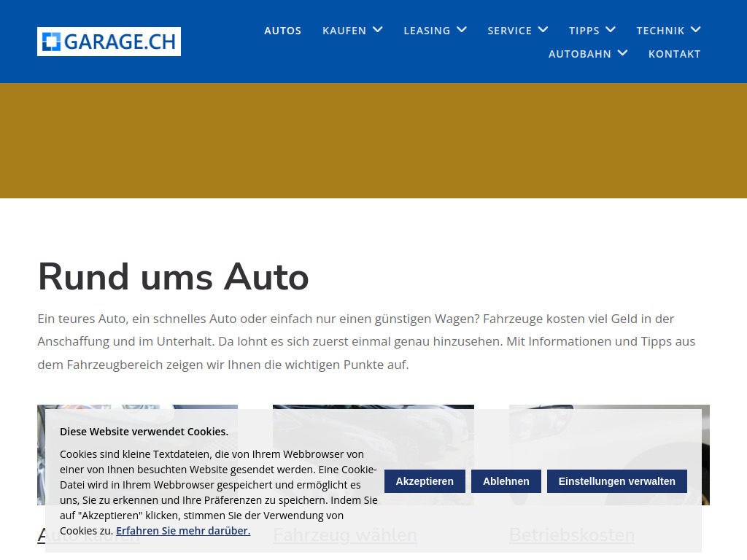
Task: Click the gold hero banner area
Action: coord(373,140)
